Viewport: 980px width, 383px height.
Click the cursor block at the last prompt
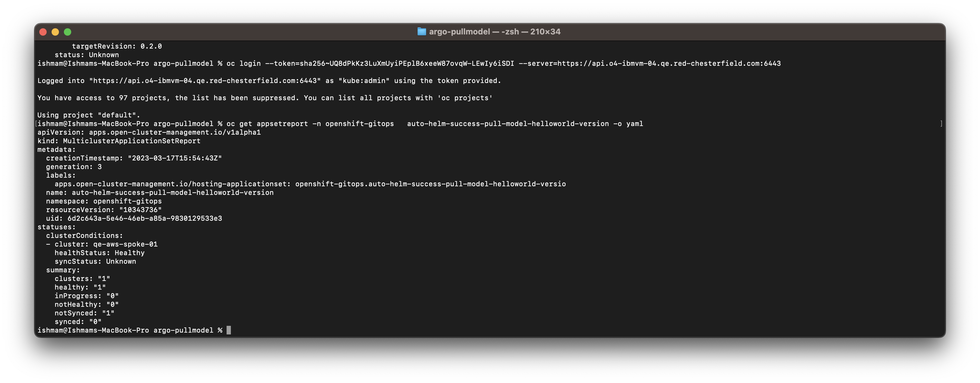pyautogui.click(x=229, y=330)
